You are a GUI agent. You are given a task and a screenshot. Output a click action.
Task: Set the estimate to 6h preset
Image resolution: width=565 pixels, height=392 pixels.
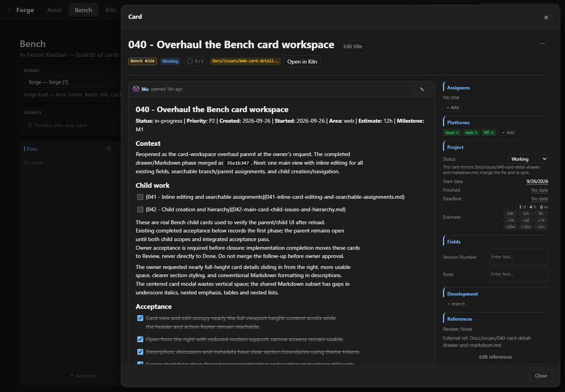[541, 214]
